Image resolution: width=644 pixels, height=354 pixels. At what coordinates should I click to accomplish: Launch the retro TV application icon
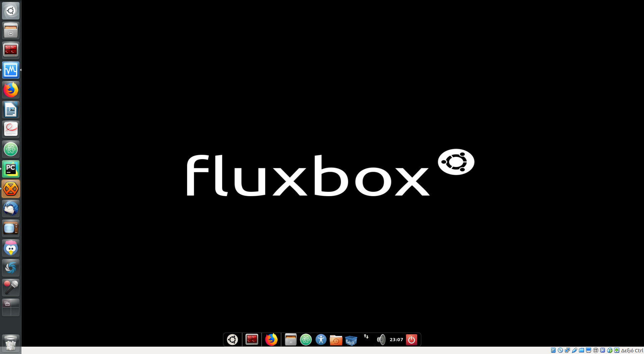tap(11, 228)
